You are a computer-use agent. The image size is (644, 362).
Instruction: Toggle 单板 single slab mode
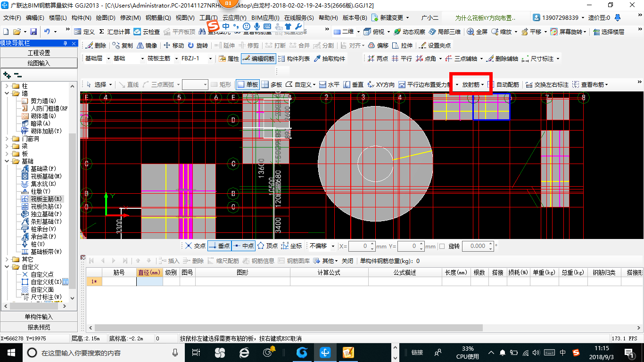(x=248, y=85)
